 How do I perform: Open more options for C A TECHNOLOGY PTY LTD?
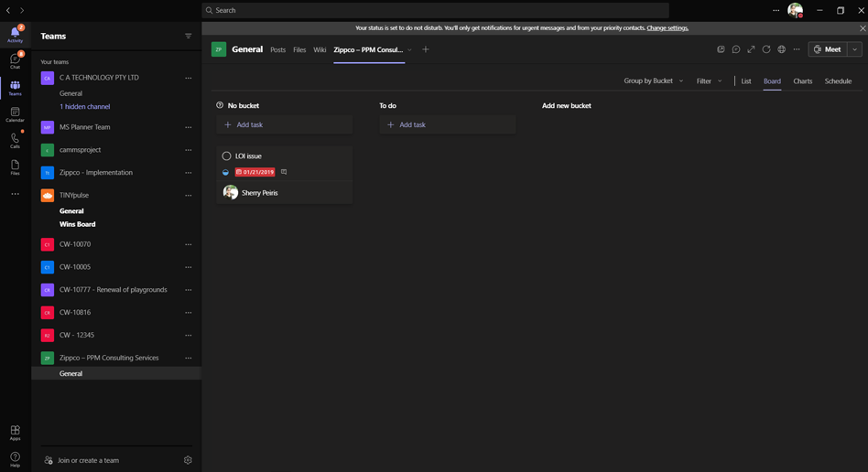click(x=189, y=78)
